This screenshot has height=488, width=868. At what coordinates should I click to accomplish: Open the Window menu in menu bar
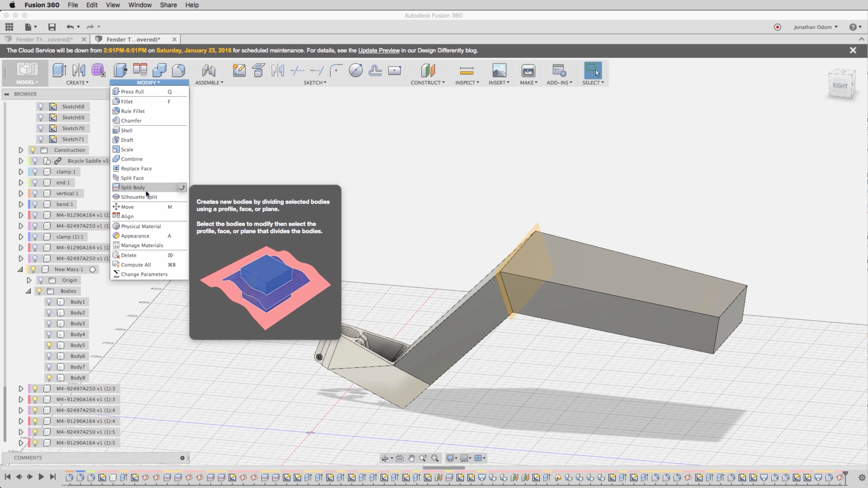click(140, 5)
